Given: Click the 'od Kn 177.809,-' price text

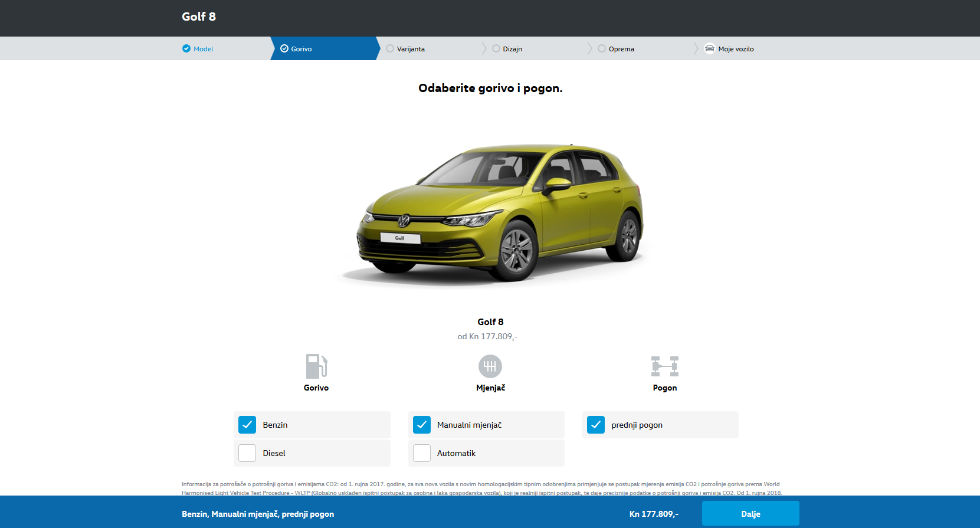Looking at the screenshot, I should click(x=487, y=336).
